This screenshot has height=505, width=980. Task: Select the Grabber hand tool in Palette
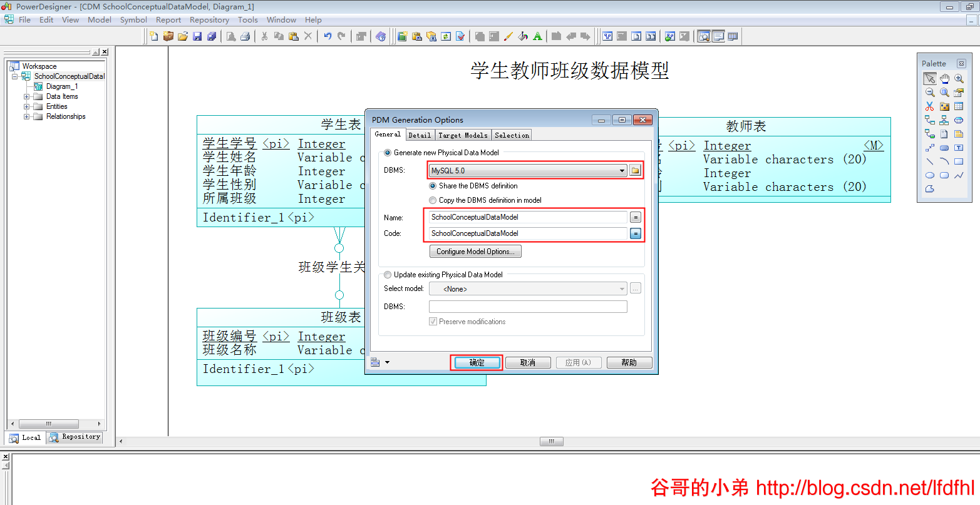(x=944, y=78)
